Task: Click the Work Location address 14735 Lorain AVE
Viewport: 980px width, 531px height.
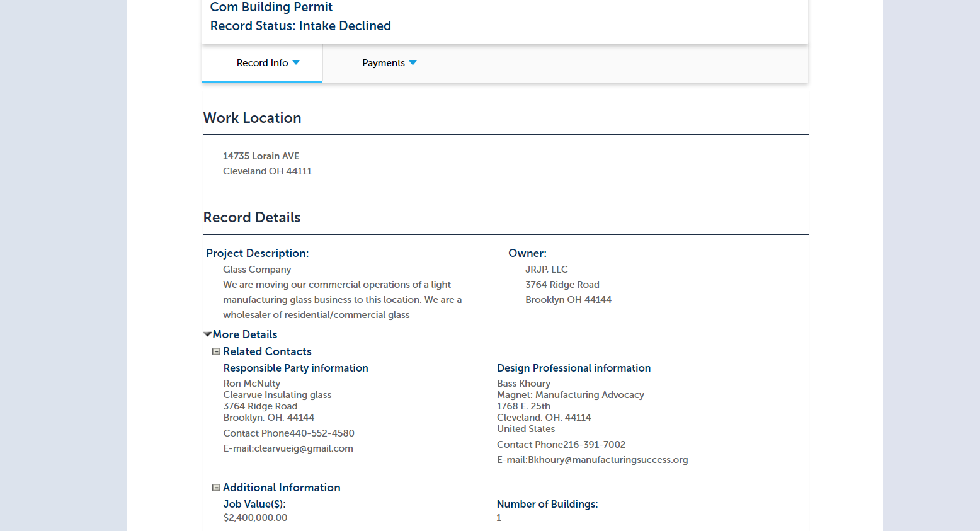Action: pyautogui.click(x=261, y=156)
